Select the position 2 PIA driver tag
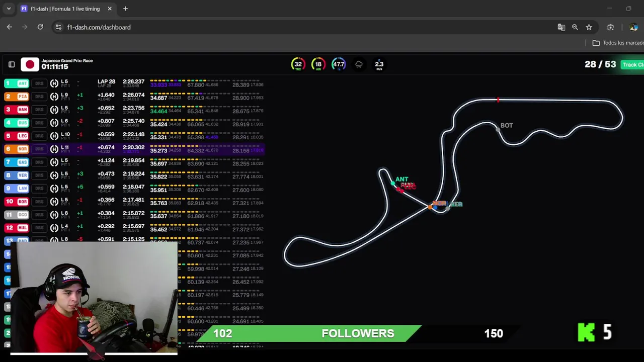The image size is (644, 362). 17,97
